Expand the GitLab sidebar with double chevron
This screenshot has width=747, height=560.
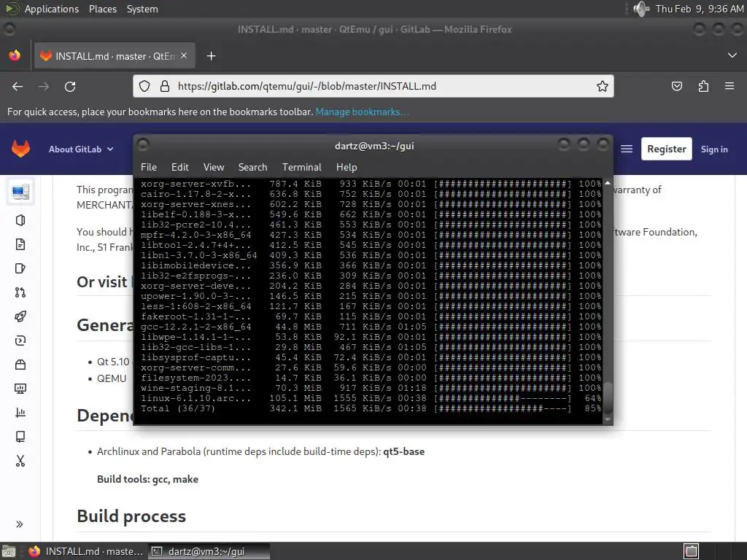pos(20,524)
